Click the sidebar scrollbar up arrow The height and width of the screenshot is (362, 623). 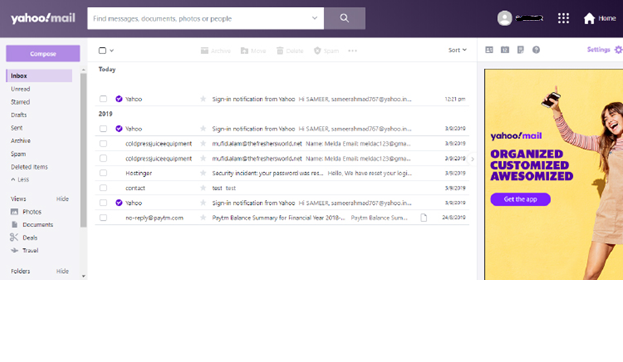[83, 70]
